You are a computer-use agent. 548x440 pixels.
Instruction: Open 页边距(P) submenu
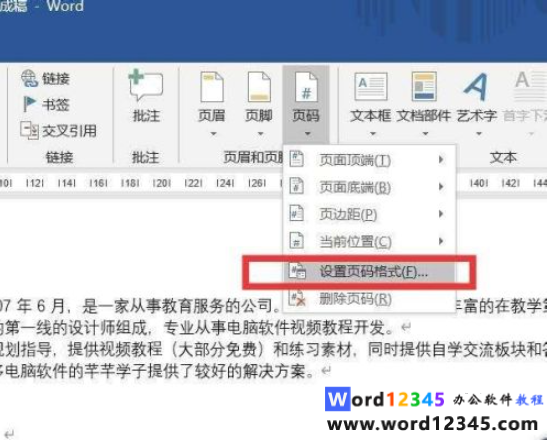pos(369,214)
